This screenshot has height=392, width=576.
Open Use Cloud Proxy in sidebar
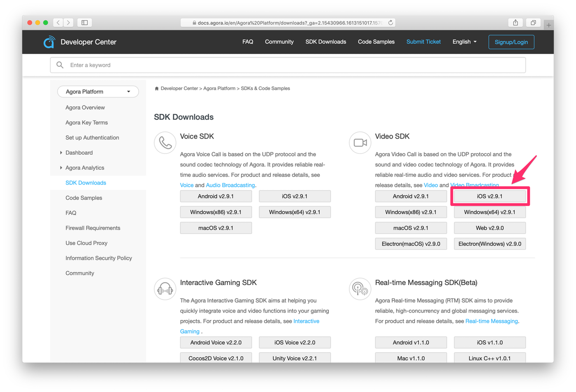click(86, 243)
